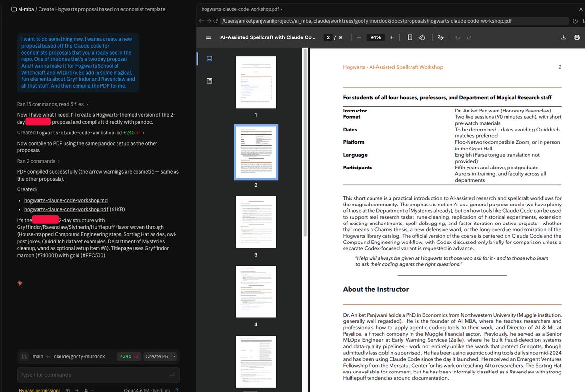Click the Create PR button
This screenshot has width=585, height=392.
coord(156,356)
